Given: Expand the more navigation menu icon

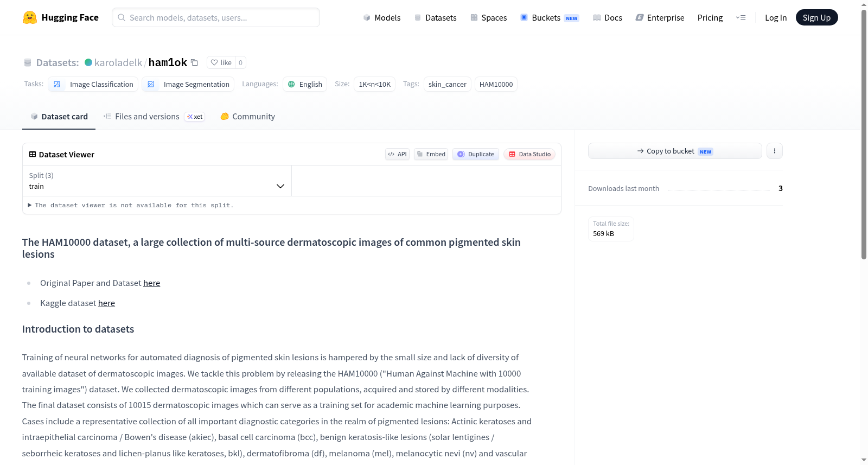Looking at the screenshot, I should [741, 18].
